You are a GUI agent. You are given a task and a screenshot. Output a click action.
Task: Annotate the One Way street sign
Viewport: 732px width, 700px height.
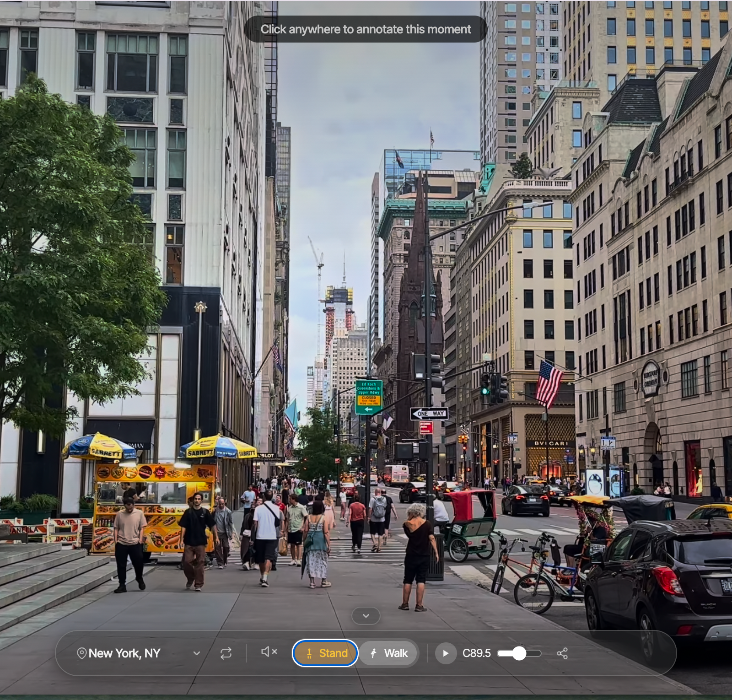[x=429, y=413]
